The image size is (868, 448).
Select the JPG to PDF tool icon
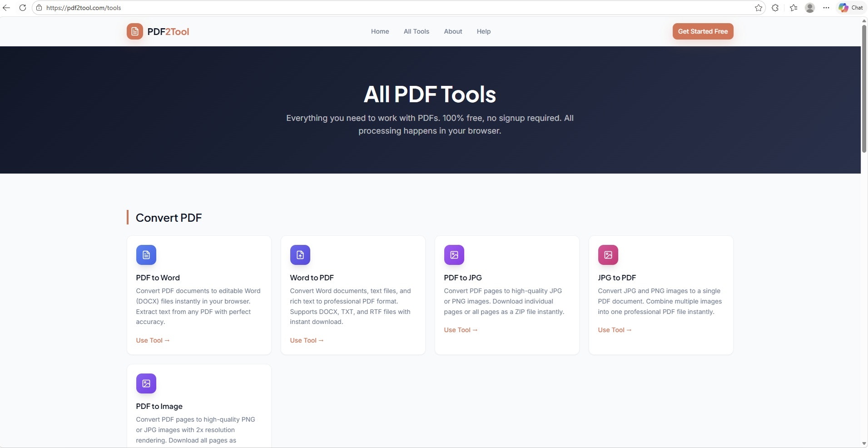point(608,255)
